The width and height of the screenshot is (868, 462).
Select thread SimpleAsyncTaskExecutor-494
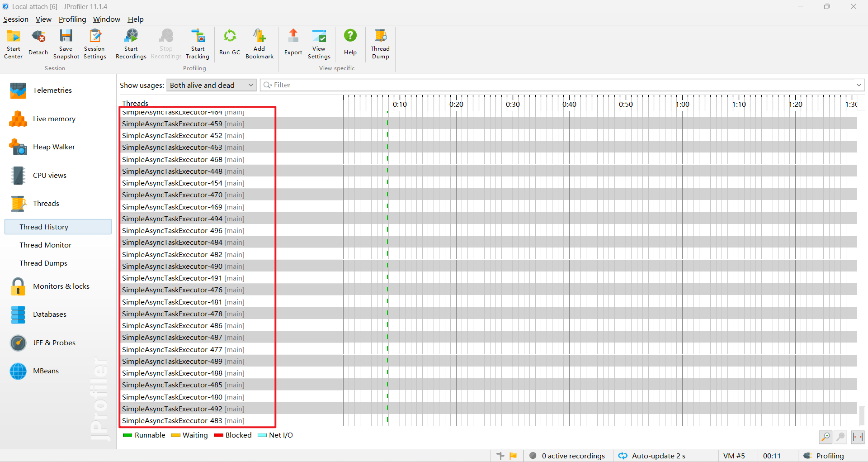pos(183,219)
